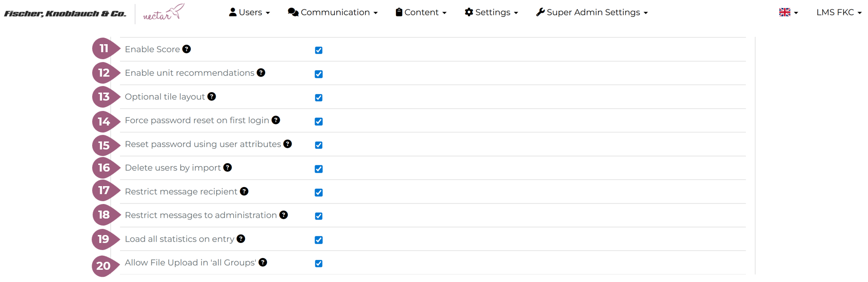The height and width of the screenshot is (282, 868).
Task: Toggle Reset password using user attributes checkbox
Action: [x=319, y=145]
